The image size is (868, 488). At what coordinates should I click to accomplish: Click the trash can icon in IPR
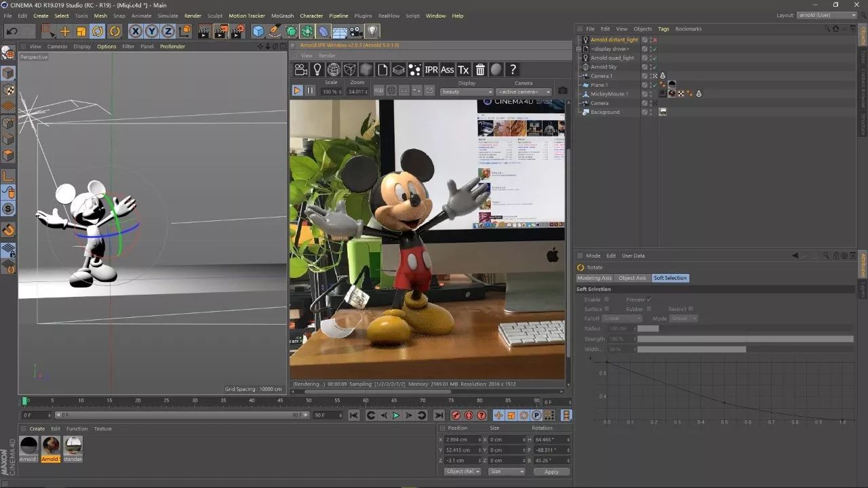click(480, 70)
